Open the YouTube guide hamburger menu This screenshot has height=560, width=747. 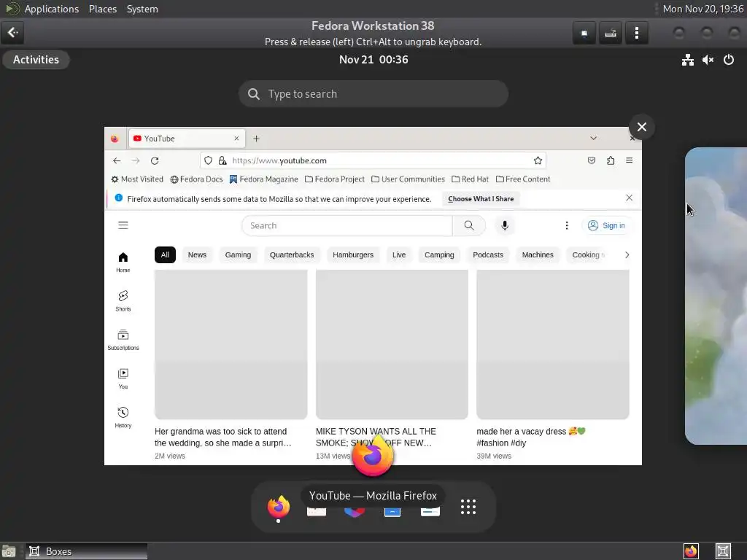pos(123,225)
